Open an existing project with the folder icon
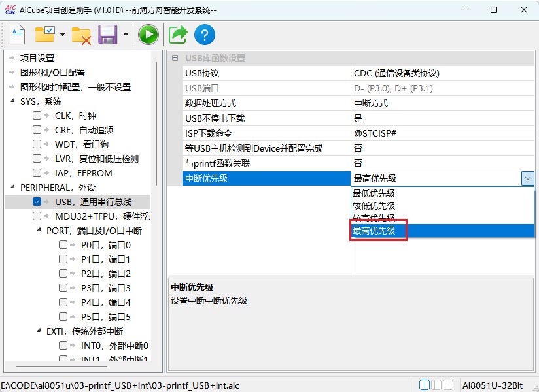This screenshot has width=539, height=392. (x=45, y=34)
